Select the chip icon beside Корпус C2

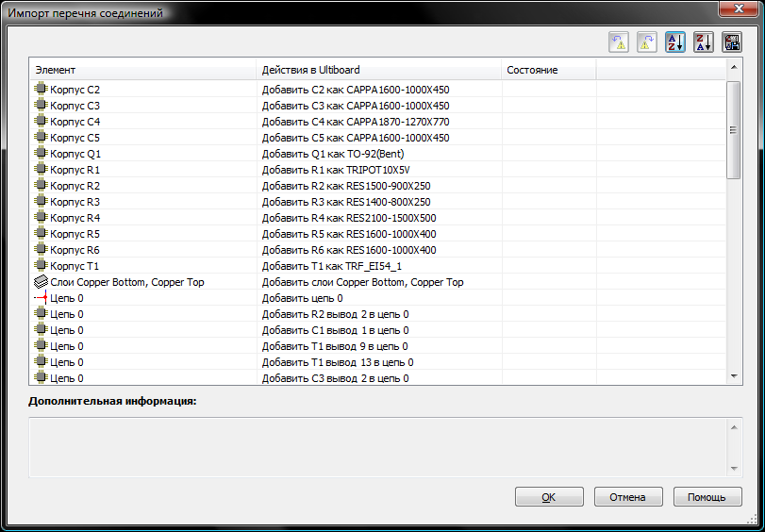point(41,89)
